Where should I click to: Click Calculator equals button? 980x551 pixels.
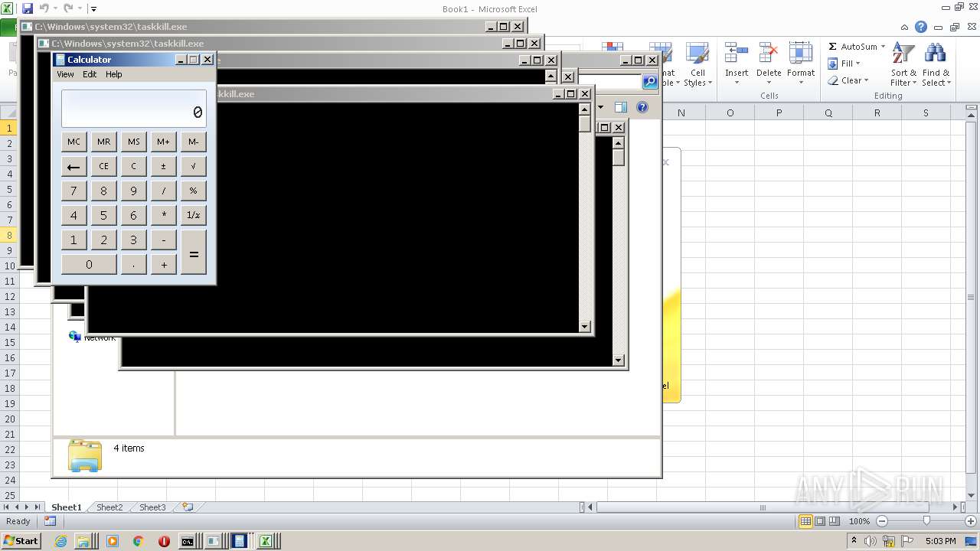coord(194,252)
